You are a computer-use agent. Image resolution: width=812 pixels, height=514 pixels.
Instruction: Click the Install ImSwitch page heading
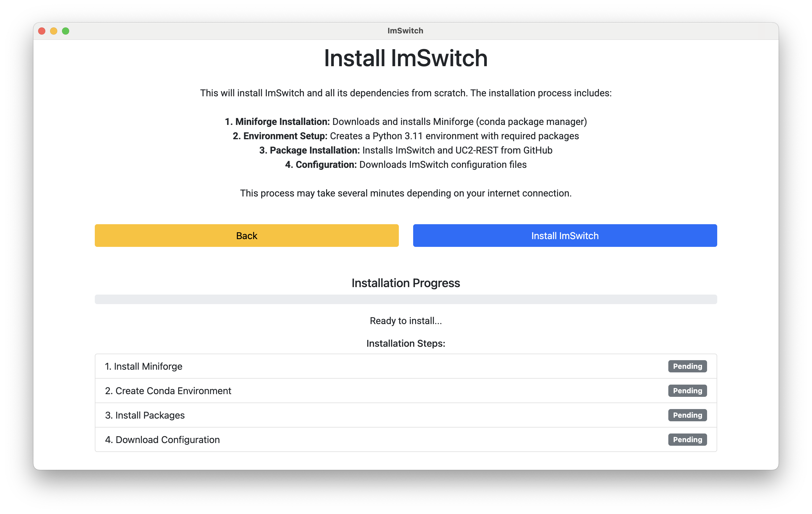tap(406, 58)
